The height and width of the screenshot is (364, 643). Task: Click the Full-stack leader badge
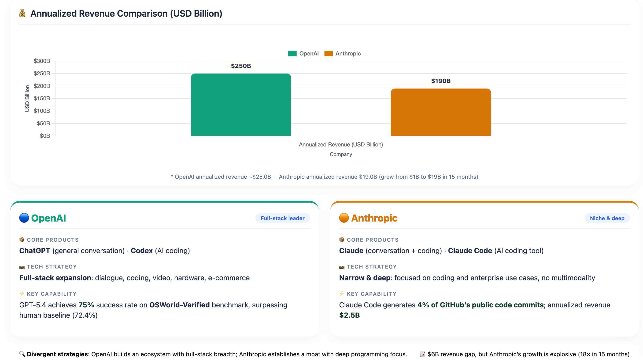(x=282, y=218)
